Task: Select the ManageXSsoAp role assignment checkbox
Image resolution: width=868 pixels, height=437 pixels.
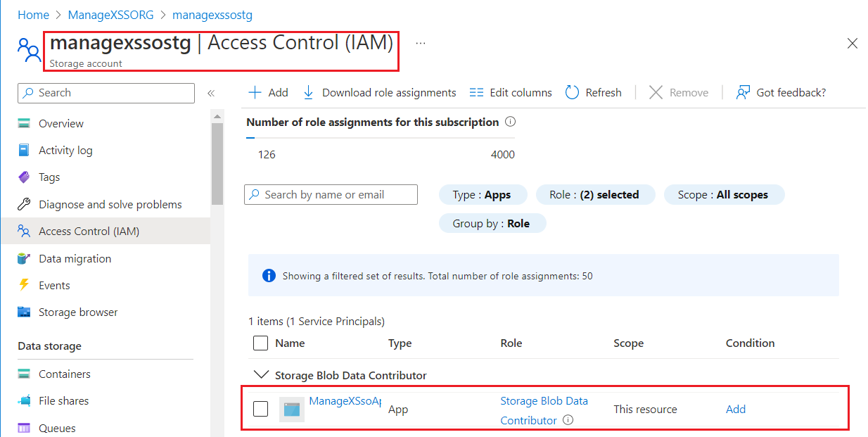Action: [x=260, y=409]
